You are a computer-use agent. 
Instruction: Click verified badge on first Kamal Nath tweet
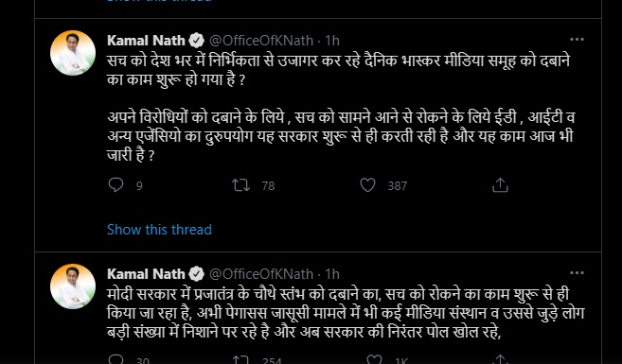point(196,41)
